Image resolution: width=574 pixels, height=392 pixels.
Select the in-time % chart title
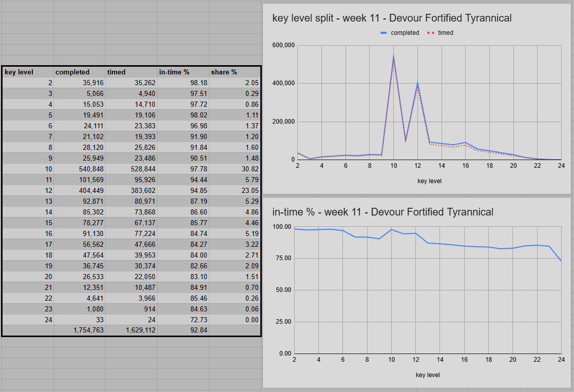click(382, 212)
